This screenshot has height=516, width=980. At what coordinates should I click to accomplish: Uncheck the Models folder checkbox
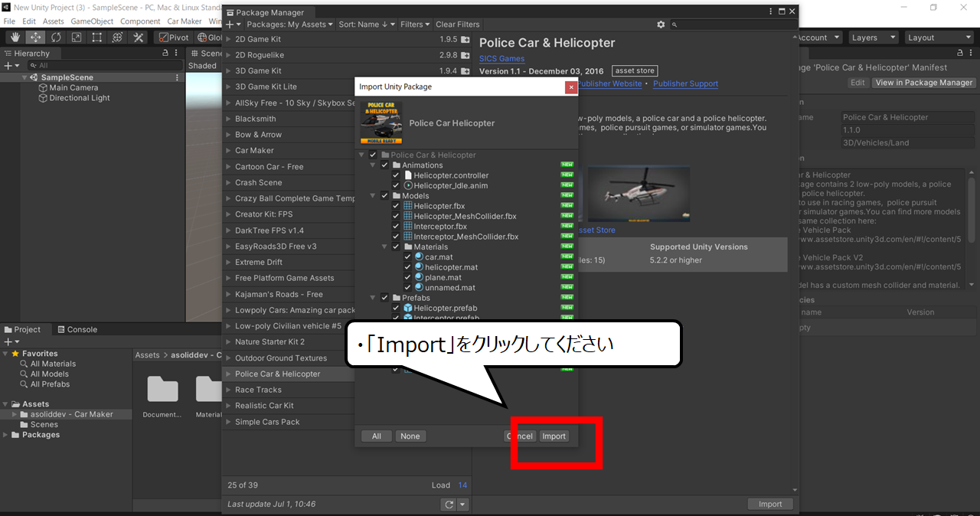pos(384,196)
